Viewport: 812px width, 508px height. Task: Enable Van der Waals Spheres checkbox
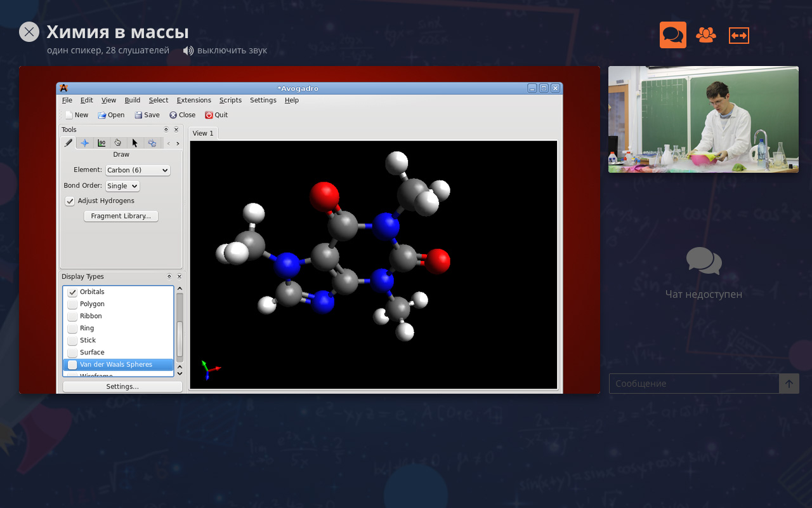[72, 364]
